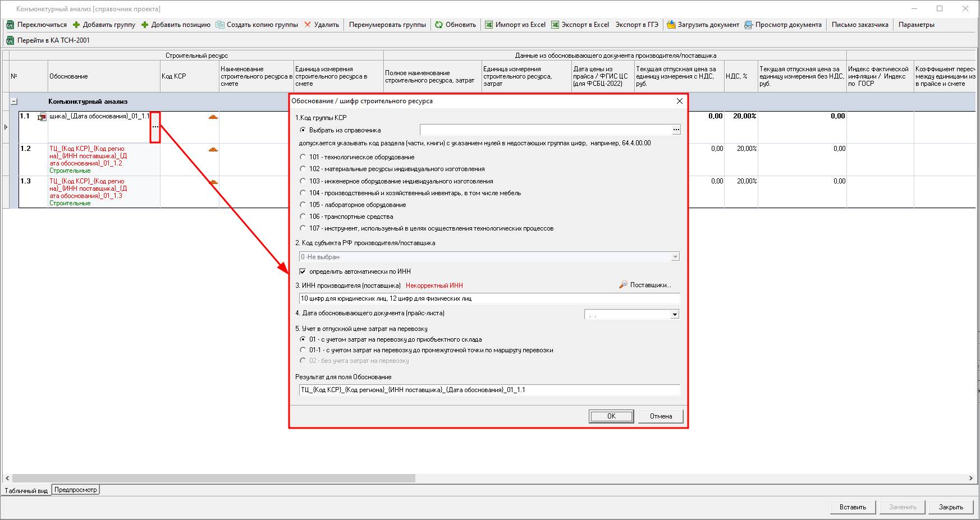Click Import from Excel icon
The image size is (980, 520).
point(489,25)
